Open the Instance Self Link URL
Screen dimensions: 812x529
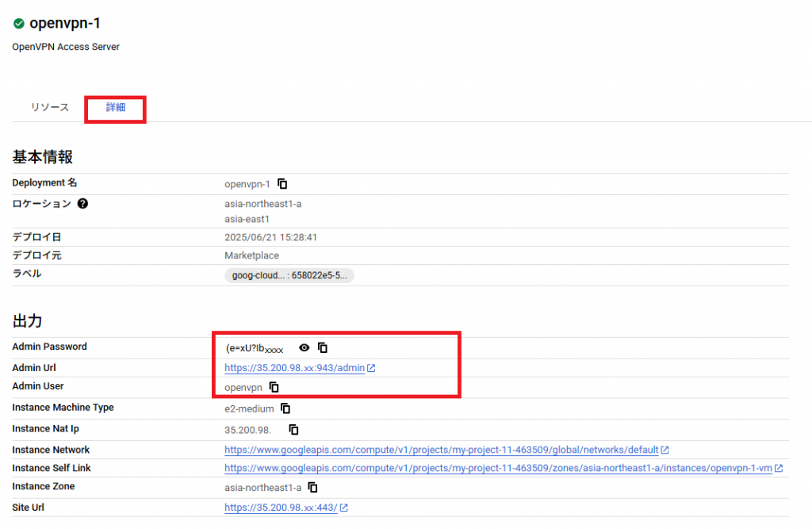click(x=498, y=468)
